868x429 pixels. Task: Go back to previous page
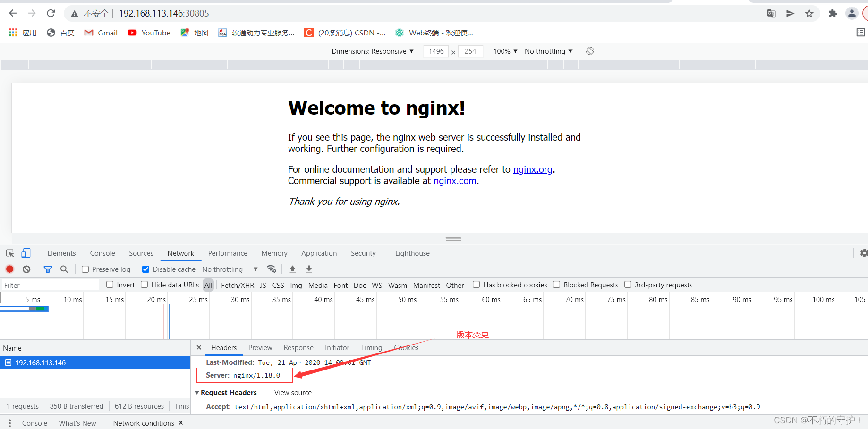(x=13, y=13)
